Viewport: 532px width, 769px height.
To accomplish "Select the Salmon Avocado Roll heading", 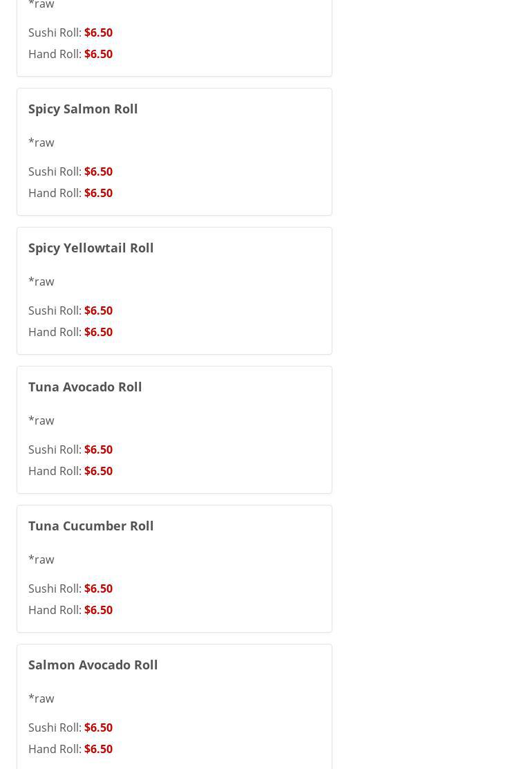I will point(93,665).
